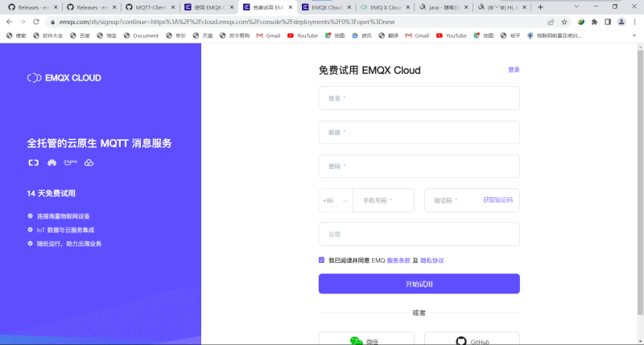Reload the current page
The height and width of the screenshot is (345, 644).
[36, 22]
